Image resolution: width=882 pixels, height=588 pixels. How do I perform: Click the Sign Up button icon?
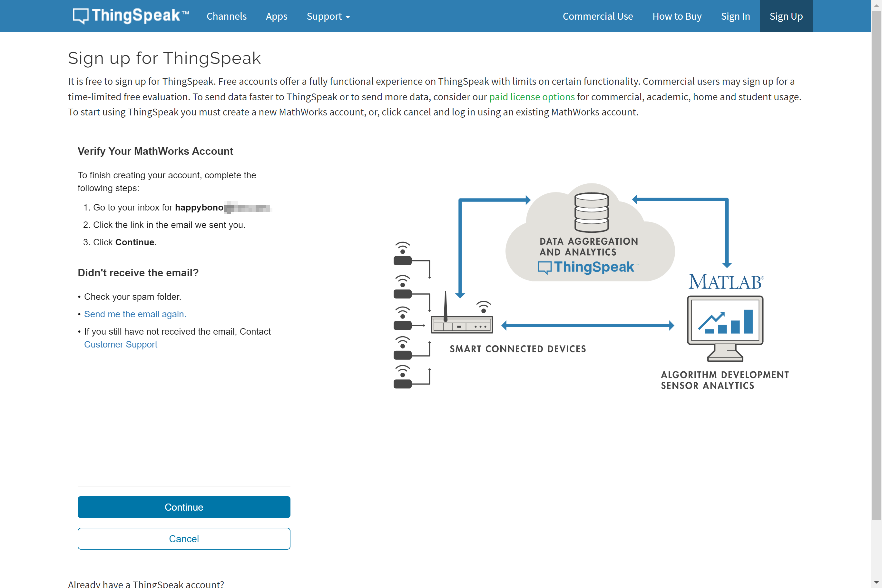click(786, 16)
